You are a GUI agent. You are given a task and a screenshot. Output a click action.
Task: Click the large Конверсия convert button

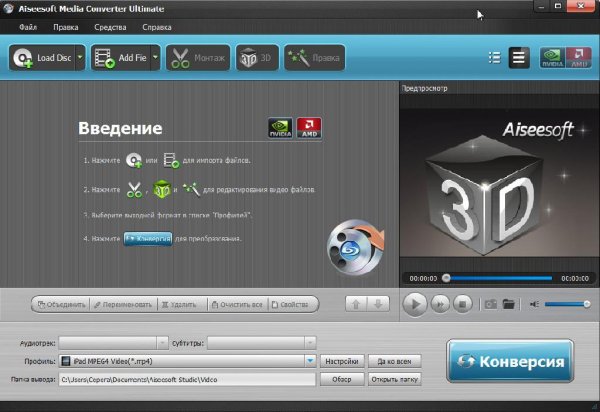point(510,361)
